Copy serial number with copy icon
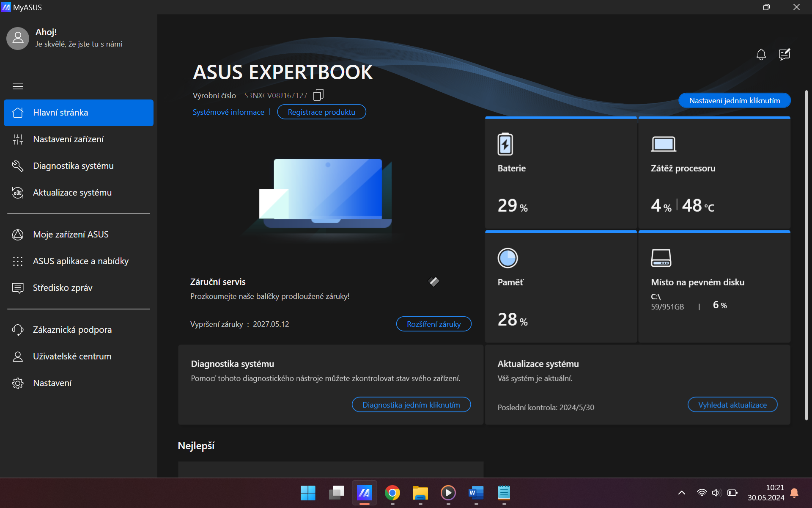 (318, 95)
